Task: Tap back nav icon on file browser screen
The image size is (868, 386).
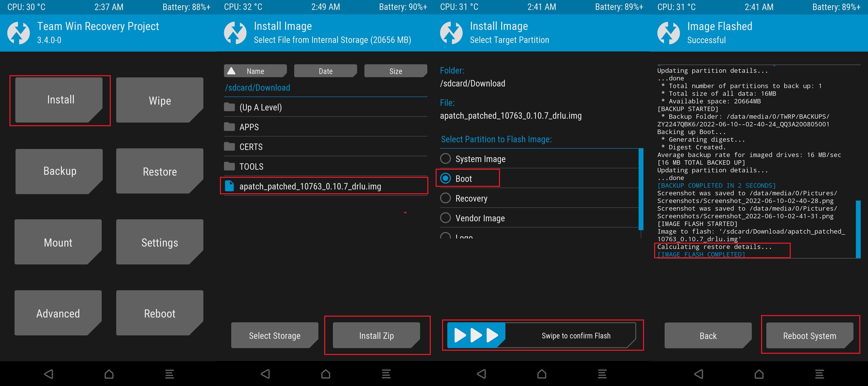Action: coord(266,374)
